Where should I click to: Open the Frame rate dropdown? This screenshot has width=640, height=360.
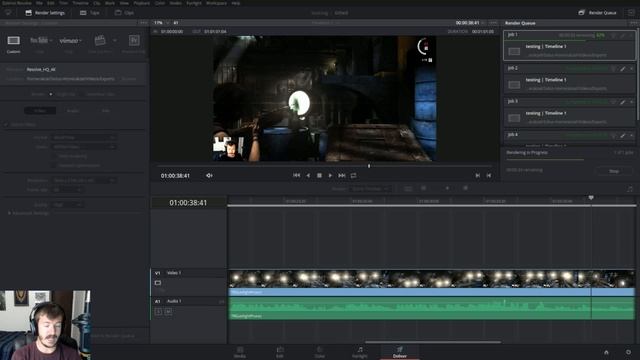[68, 190]
